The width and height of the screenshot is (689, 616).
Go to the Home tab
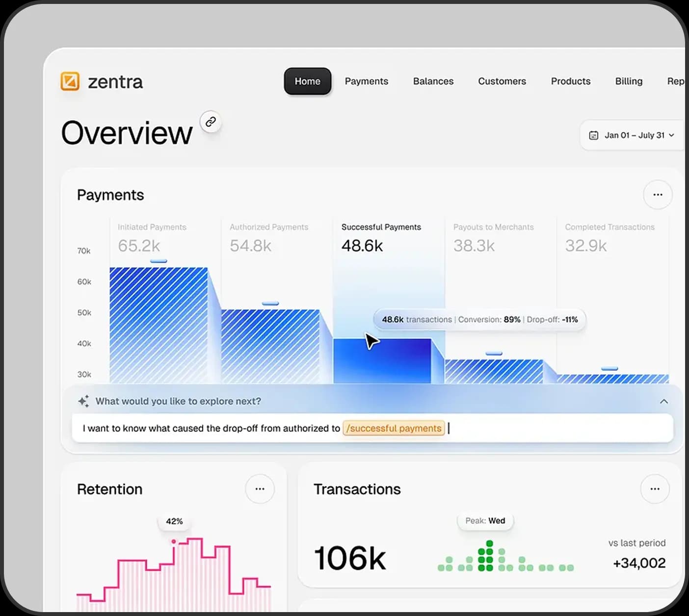pos(308,81)
